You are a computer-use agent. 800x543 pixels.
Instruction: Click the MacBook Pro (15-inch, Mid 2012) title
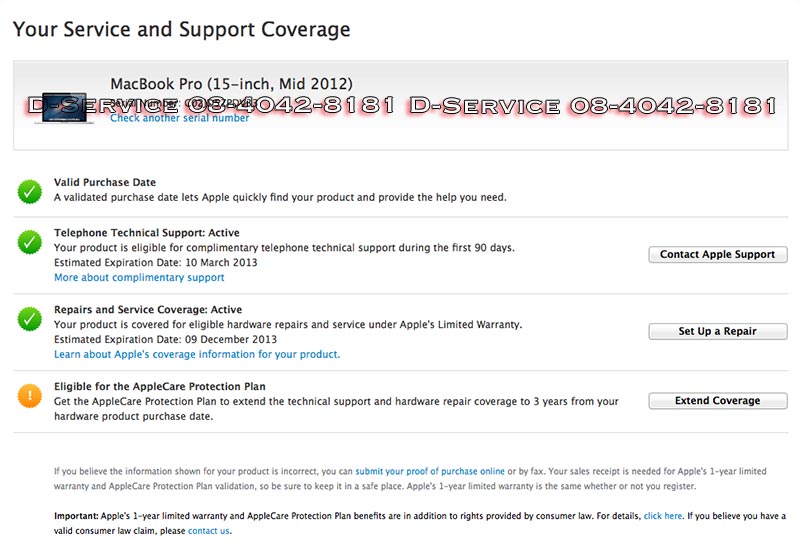pos(231,84)
